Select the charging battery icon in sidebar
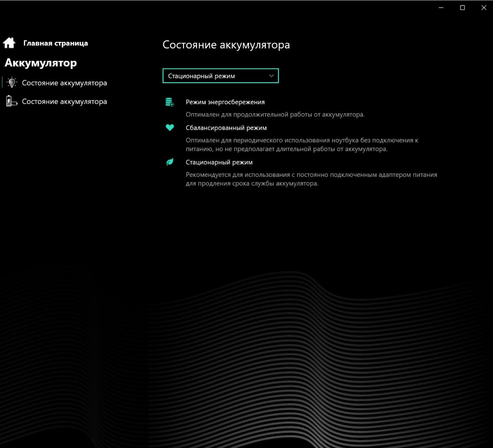The image size is (493, 448). 12,101
